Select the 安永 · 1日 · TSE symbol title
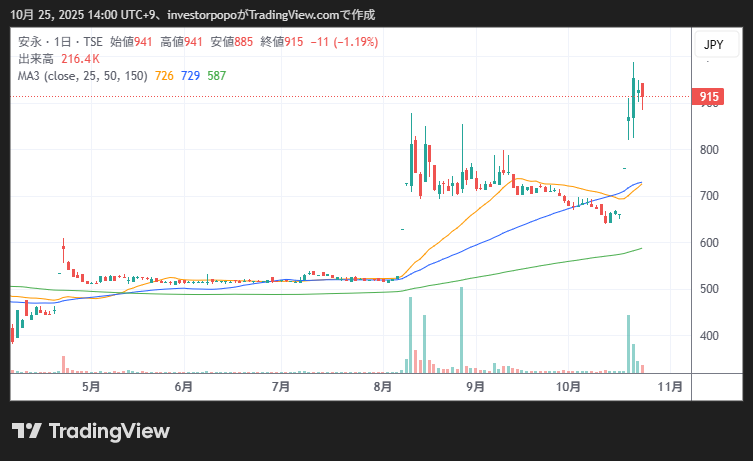 pos(60,44)
